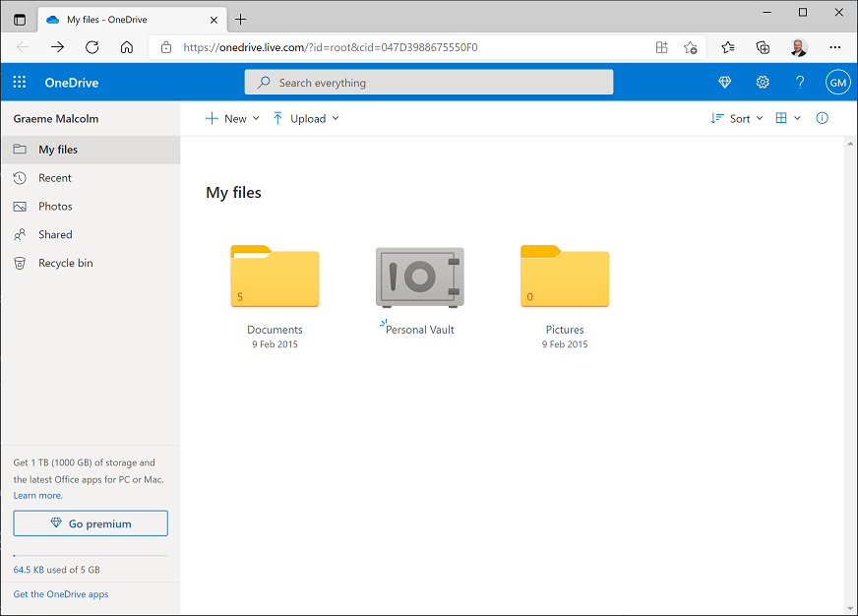Screen dimensions: 858x616
Task: Open Photos in the sidebar
Action: coord(91,207)
